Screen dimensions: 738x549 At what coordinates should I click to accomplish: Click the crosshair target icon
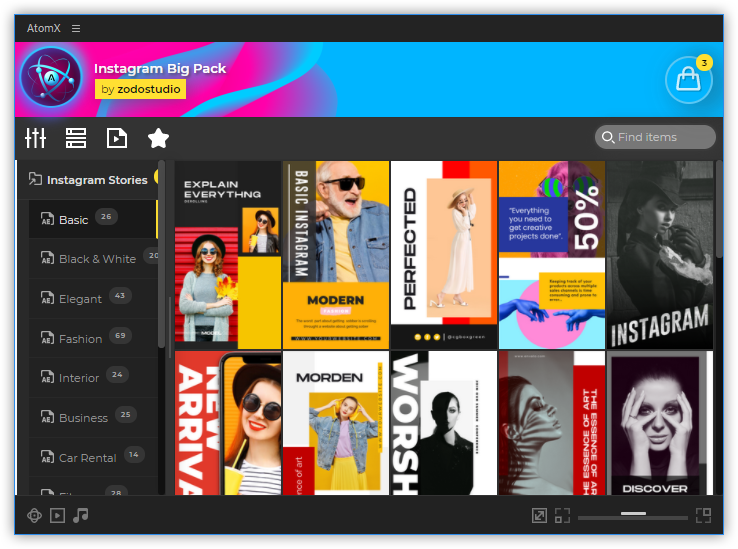click(34, 516)
